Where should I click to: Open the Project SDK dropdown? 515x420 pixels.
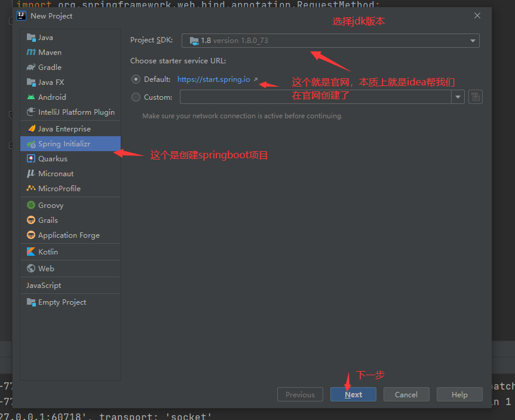click(x=330, y=41)
